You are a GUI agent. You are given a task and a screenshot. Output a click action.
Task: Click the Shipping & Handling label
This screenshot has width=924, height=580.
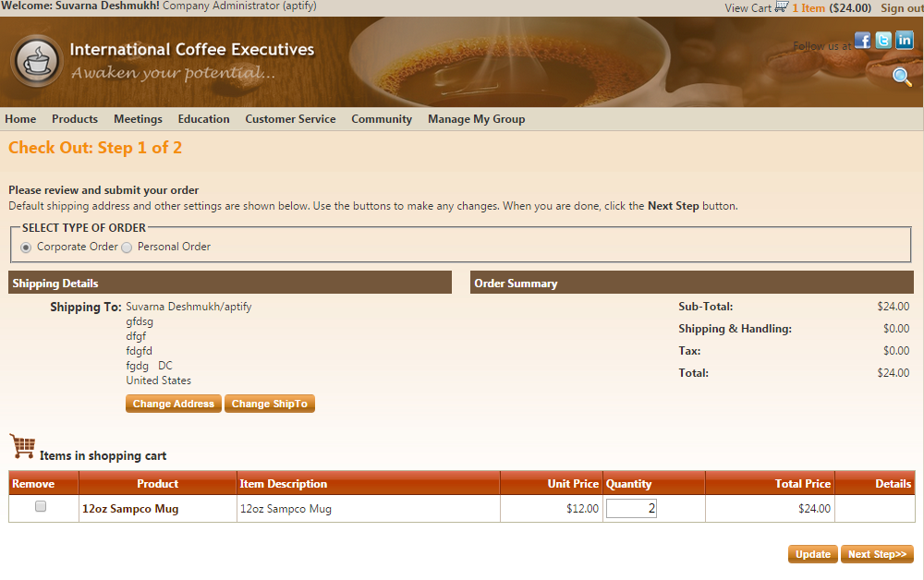coord(735,329)
